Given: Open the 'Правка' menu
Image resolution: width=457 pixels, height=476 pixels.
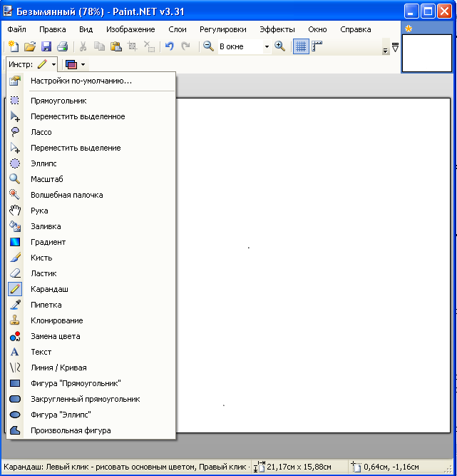Looking at the screenshot, I should (53, 29).
